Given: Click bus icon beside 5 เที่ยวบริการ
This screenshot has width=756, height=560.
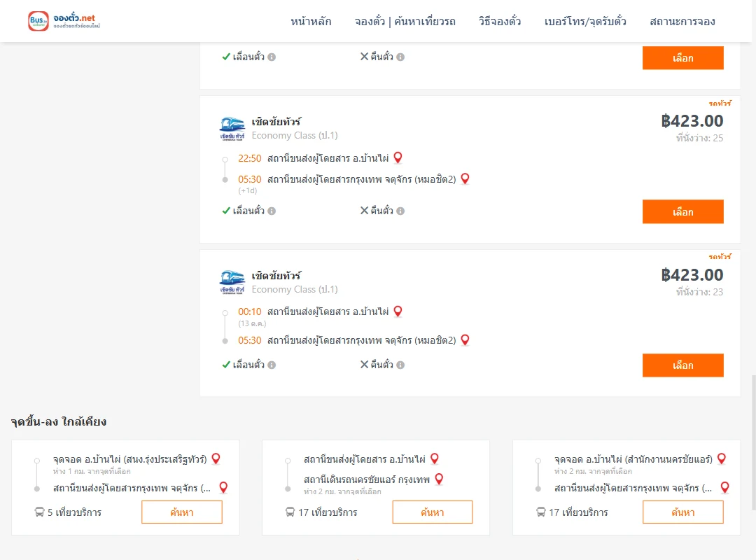Looking at the screenshot, I should click(x=39, y=512).
